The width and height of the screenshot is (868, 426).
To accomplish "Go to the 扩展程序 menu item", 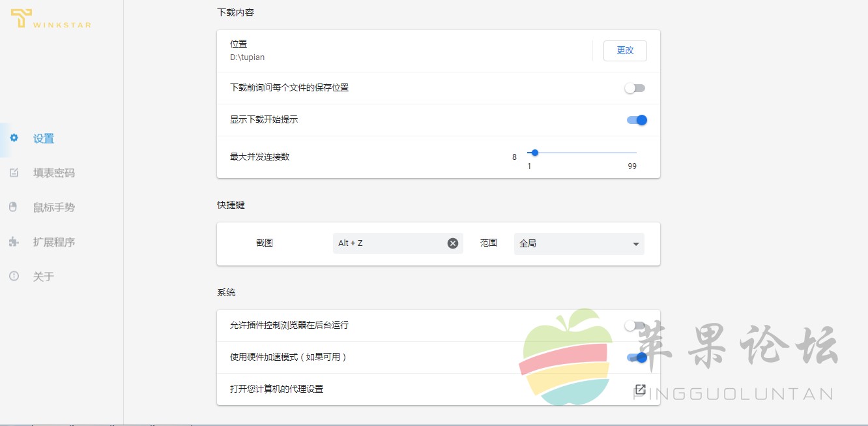I will (x=54, y=242).
